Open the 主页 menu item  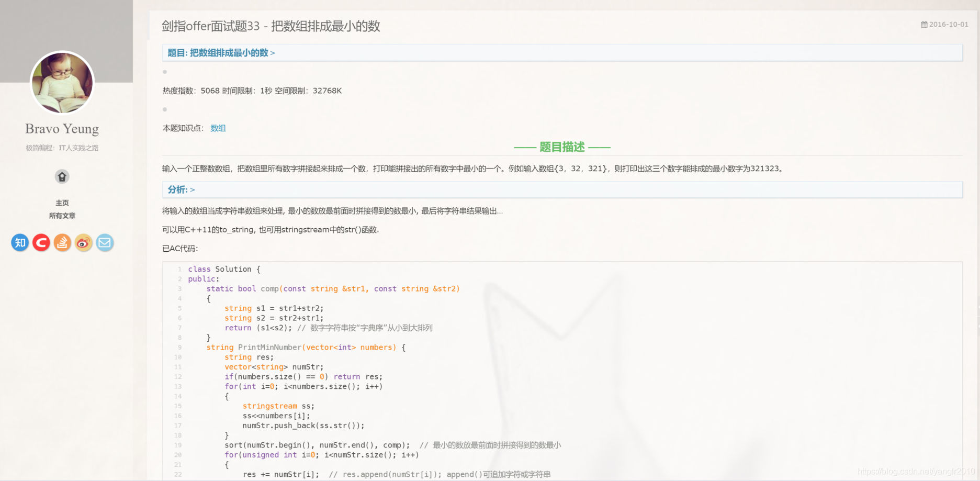coord(62,203)
